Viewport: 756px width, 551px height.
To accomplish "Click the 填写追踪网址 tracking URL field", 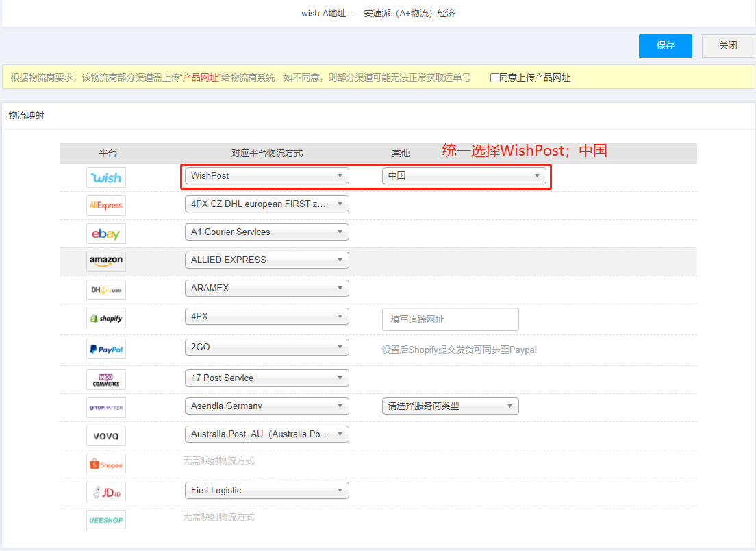I will click(450, 319).
